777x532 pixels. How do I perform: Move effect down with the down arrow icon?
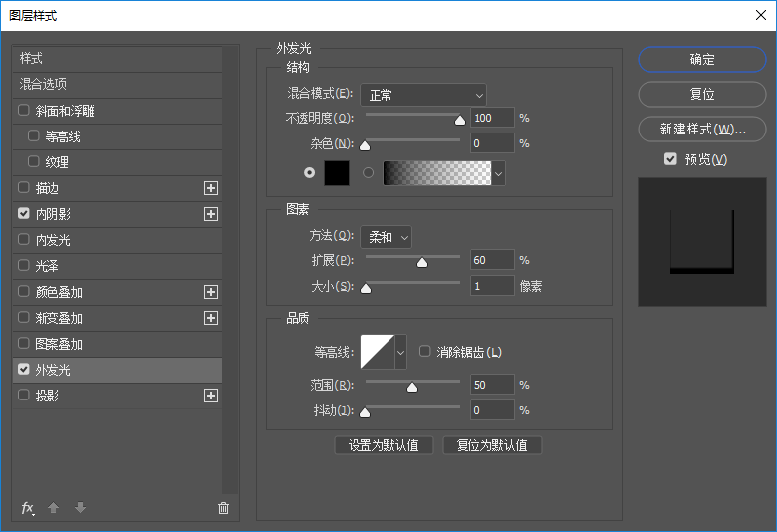click(81, 508)
